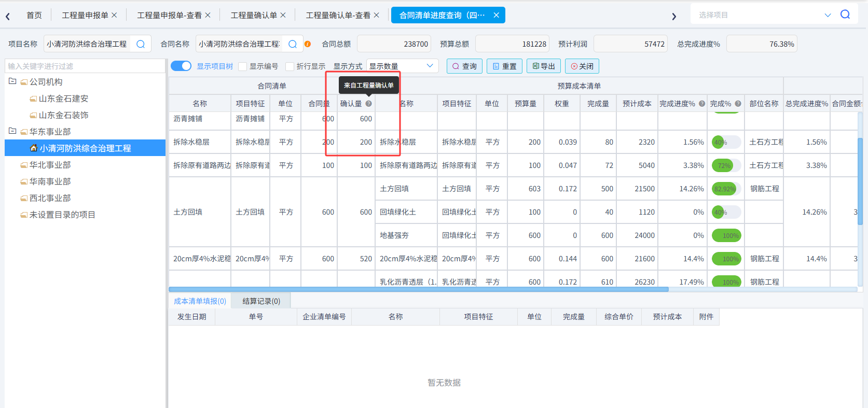Click the tree keyword filter input
The height and width of the screenshot is (408, 868).
[85, 66]
